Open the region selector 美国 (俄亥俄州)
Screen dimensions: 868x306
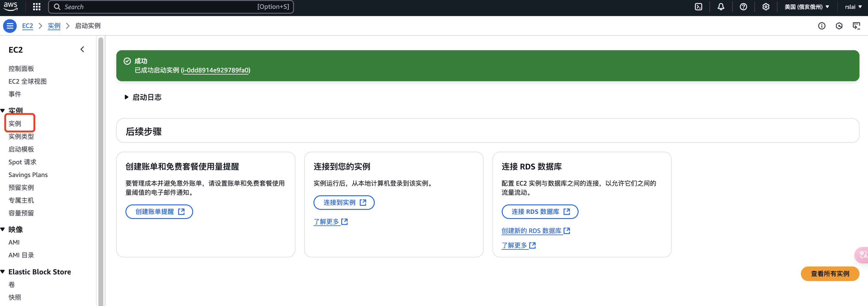coord(807,7)
